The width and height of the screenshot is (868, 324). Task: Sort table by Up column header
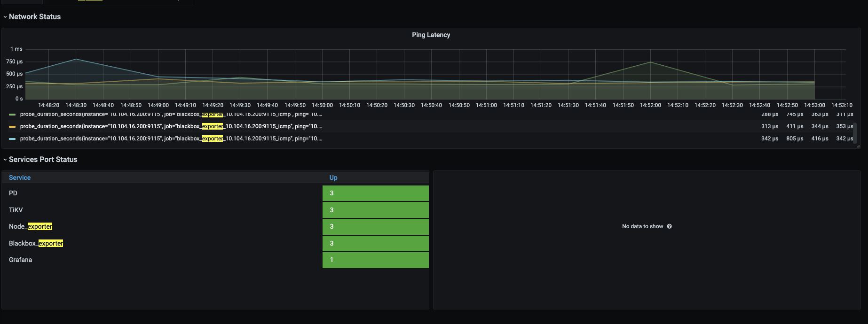pyautogui.click(x=333, y=177)
